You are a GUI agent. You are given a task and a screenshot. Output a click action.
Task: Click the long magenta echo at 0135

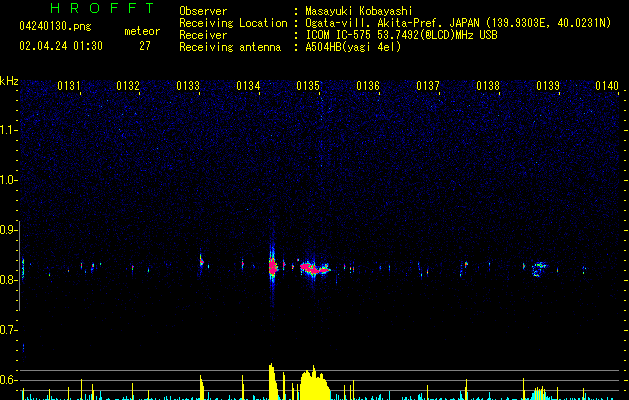coord(315,268)
